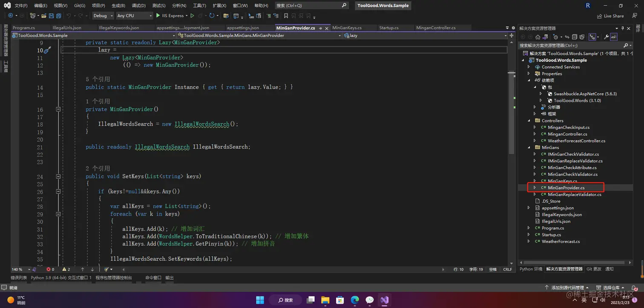Open the ToolGood.Words.Sample project scope dropdown
The height and width of the screenshot is (308, 644).
(x=94, y=35)
